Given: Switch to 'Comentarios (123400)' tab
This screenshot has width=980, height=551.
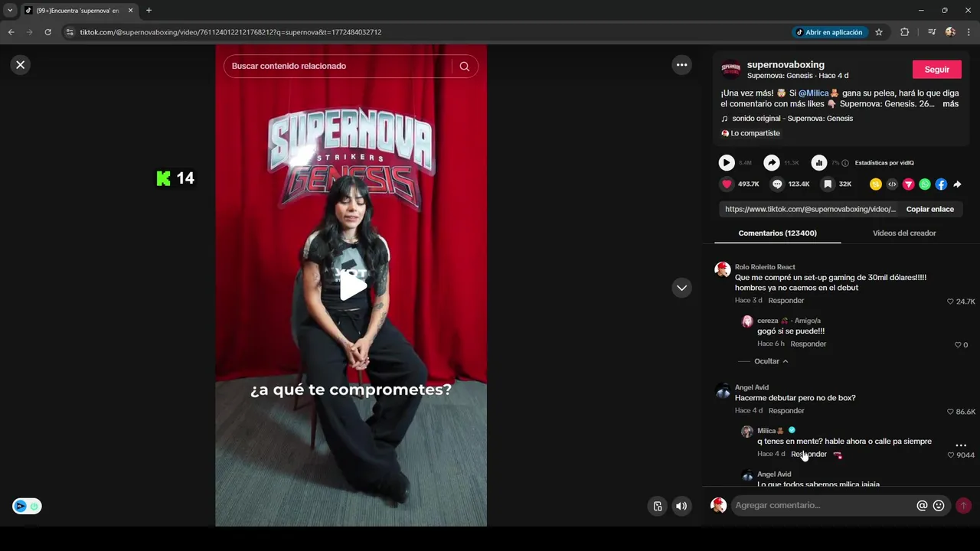Looking at the screenshot, I should click(x=777, y=233).
